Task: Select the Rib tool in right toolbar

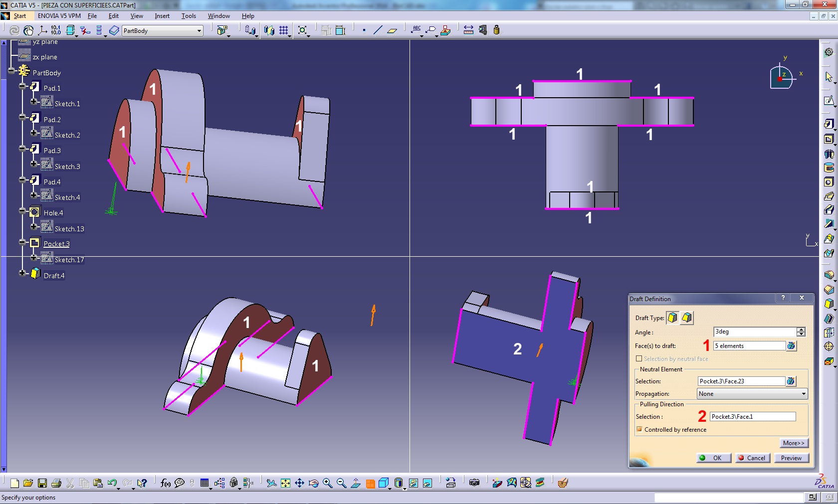Action: [829, 196]
